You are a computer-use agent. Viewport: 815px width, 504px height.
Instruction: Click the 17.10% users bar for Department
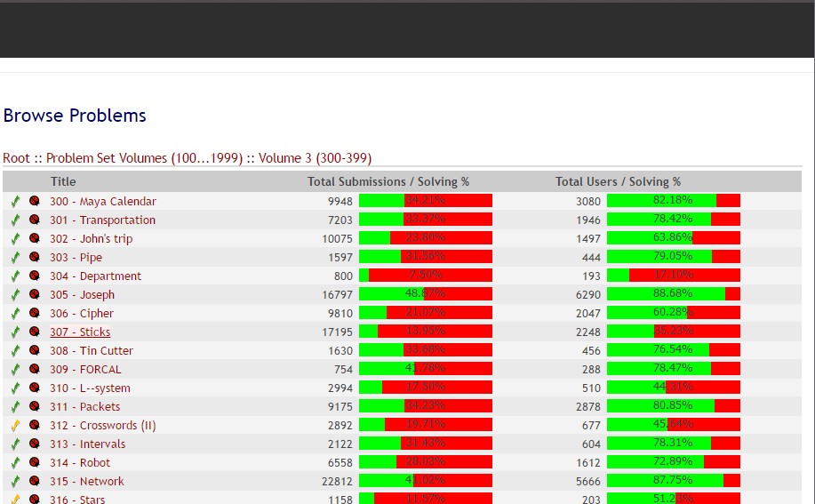point(674,276)
